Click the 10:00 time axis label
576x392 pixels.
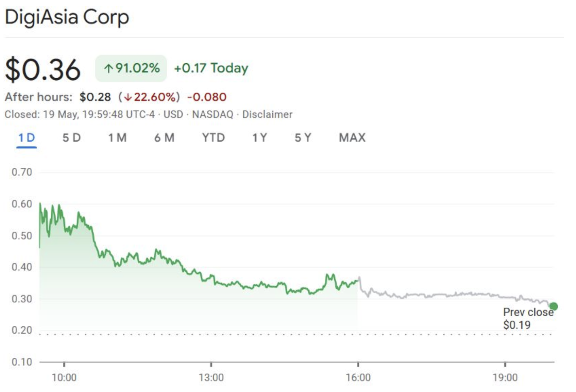pyautogui.click(x=64, y=378)
